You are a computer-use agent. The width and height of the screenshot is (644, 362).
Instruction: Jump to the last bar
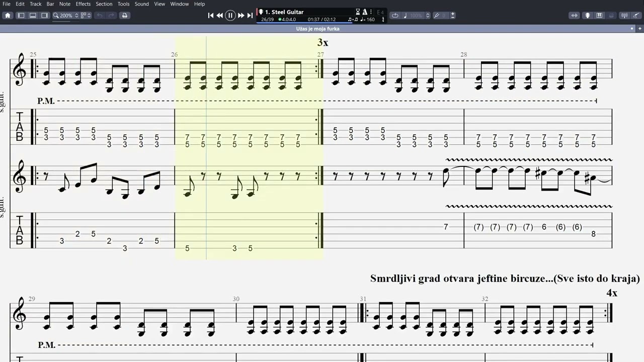coord(250,16)
